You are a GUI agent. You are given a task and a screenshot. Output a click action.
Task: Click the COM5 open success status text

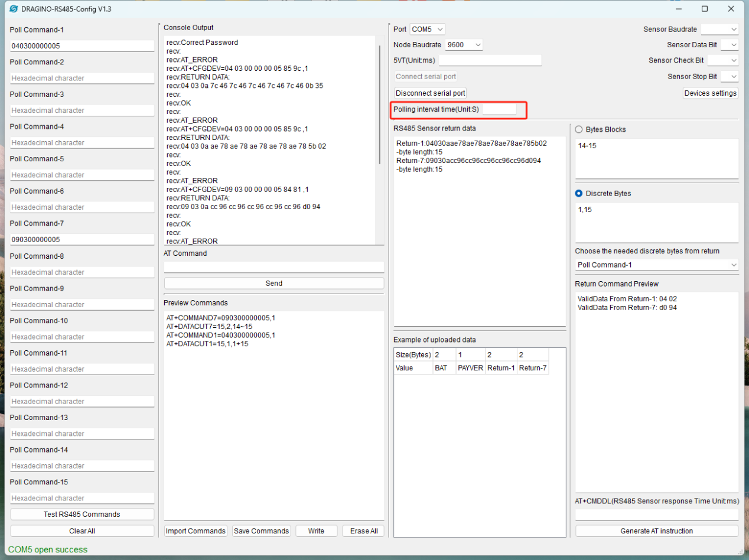click(x=48, y=550)
